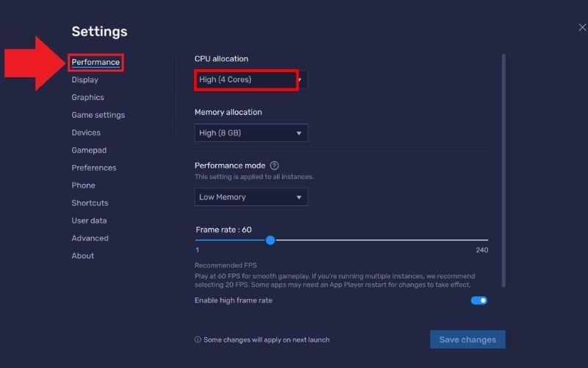Open the CPU allocation dropdown

[251, 79]
